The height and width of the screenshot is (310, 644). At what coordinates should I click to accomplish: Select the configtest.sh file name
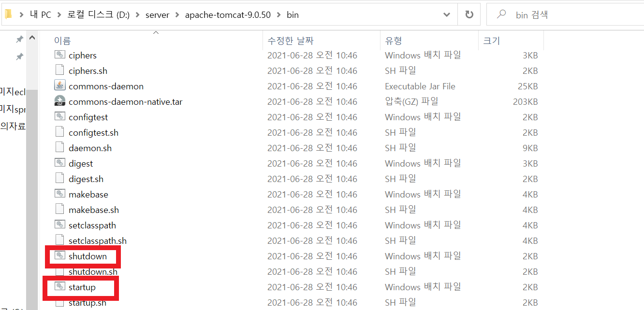93,133
